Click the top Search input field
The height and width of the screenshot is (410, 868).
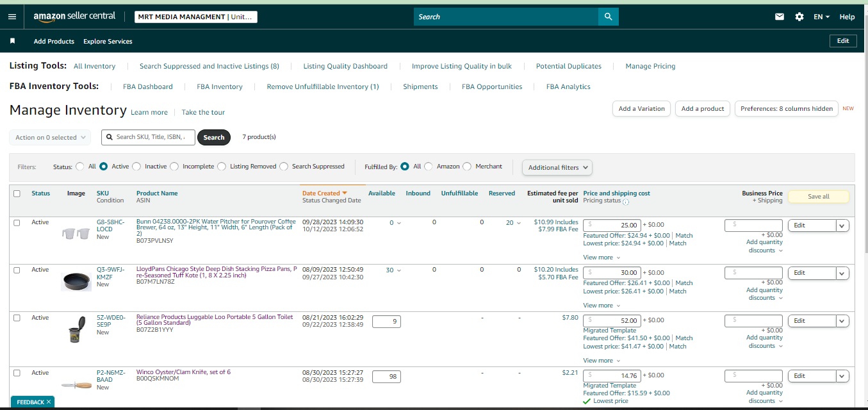click(x=506, y=17)
